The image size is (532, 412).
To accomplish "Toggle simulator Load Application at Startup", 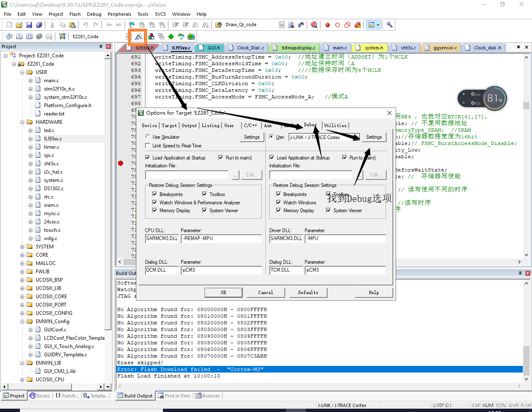I will click(148, 158).
